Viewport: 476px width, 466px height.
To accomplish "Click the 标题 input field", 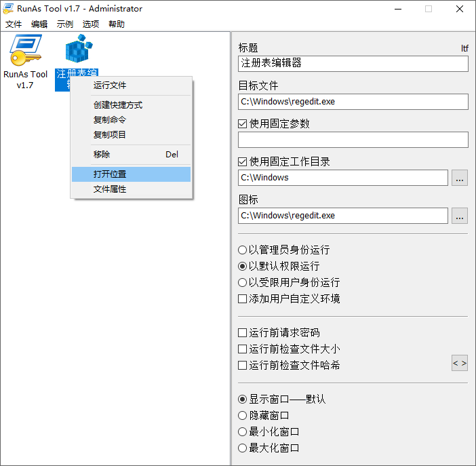I will pos(353,64).
